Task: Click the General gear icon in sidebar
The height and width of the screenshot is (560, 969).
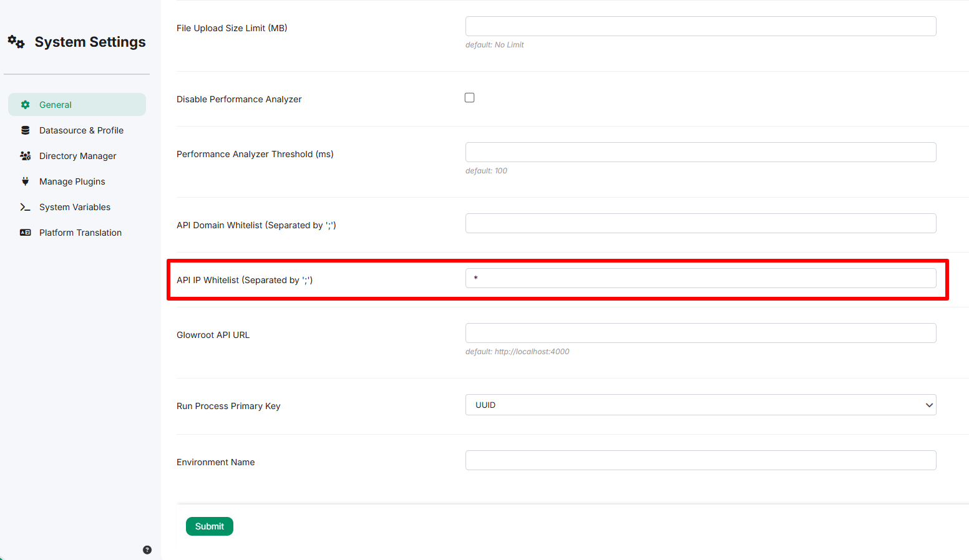Action: point(25,105)
